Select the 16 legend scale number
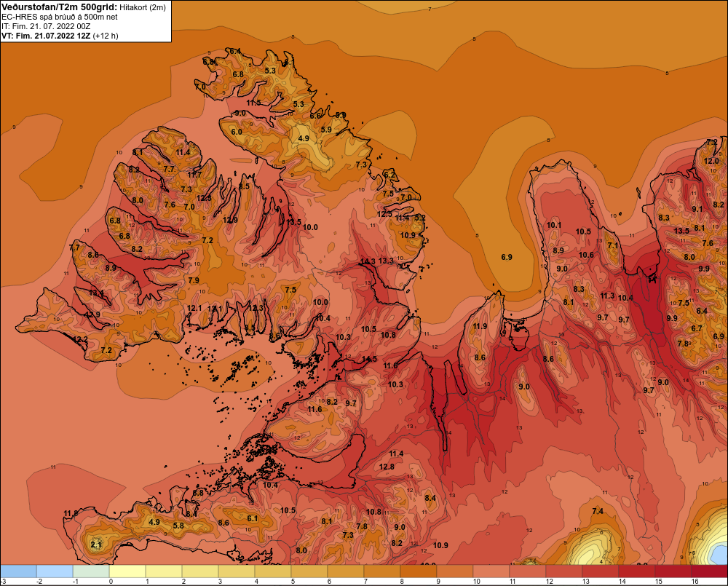The image size is (728, 586). point(695,582)
